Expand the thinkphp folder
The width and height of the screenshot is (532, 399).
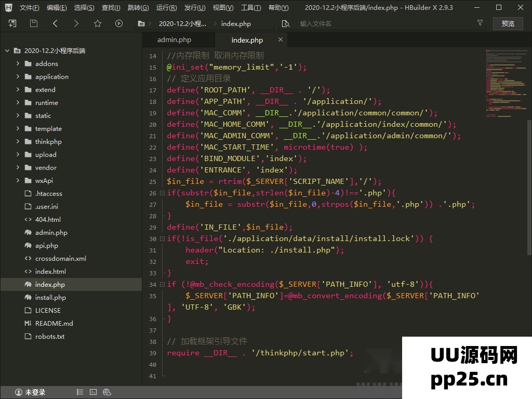[x=18, y=141]
